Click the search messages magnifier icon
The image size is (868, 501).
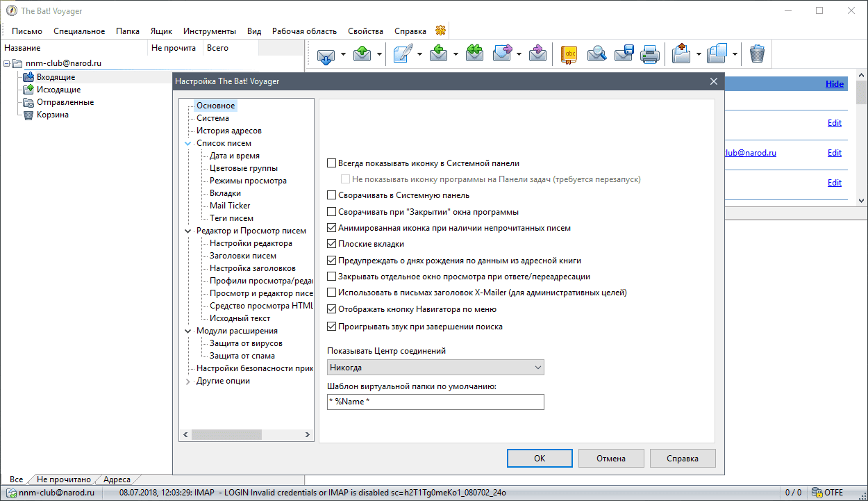tap(596, 54)
